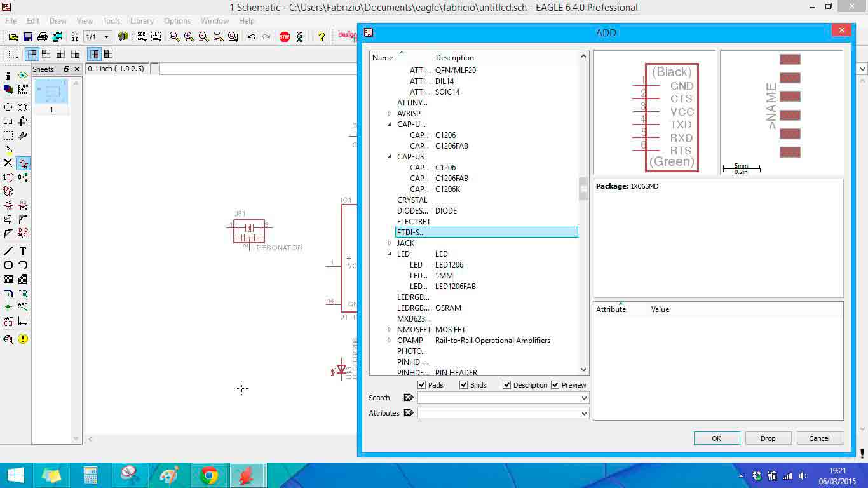Select the Change wrench tool

point(23,135)
